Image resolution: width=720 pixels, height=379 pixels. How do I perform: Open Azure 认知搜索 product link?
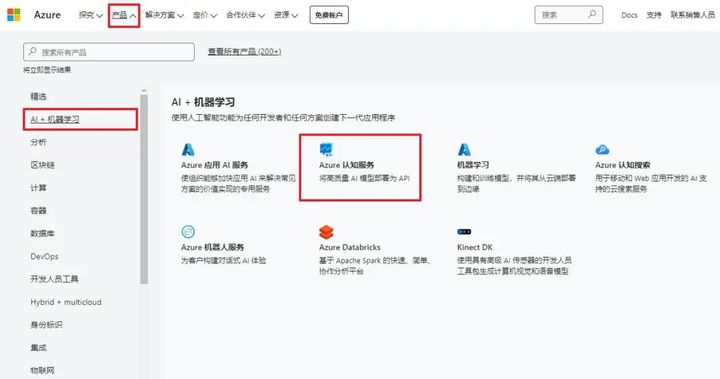(622, 165)
